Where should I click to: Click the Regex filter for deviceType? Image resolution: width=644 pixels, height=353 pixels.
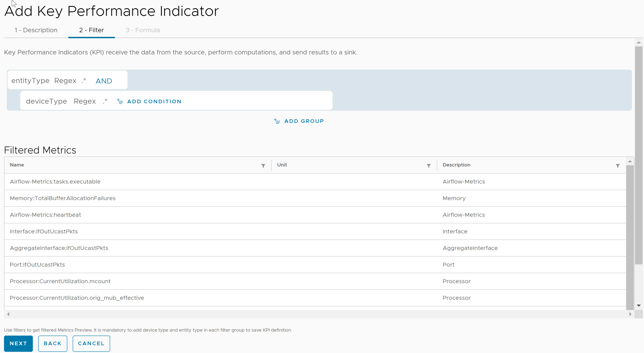tap(85, 101)
